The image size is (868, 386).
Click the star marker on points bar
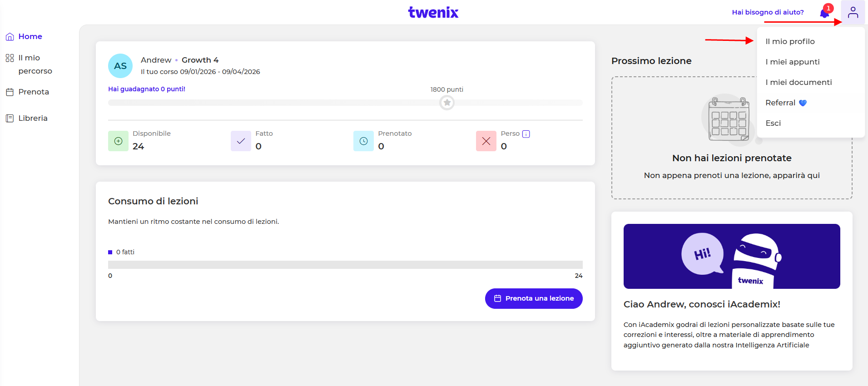447,103
